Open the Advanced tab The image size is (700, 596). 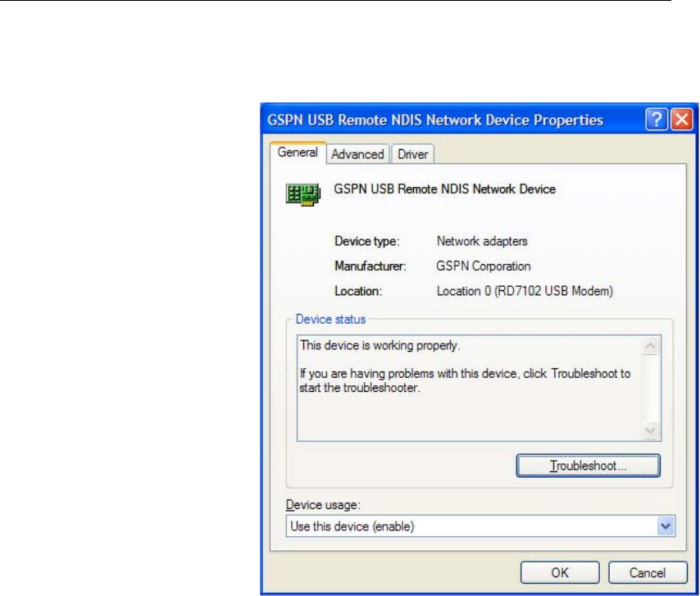click(357, 154)
